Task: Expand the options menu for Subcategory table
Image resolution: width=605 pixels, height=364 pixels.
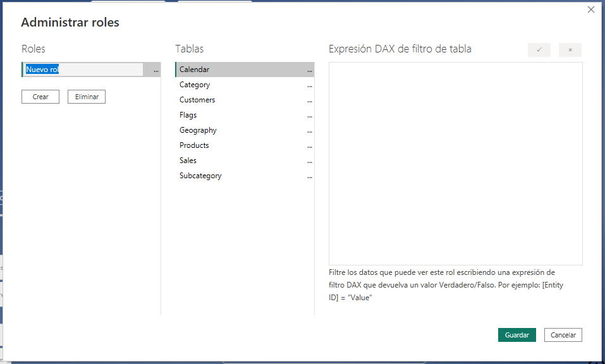Action: coord(310,176)
